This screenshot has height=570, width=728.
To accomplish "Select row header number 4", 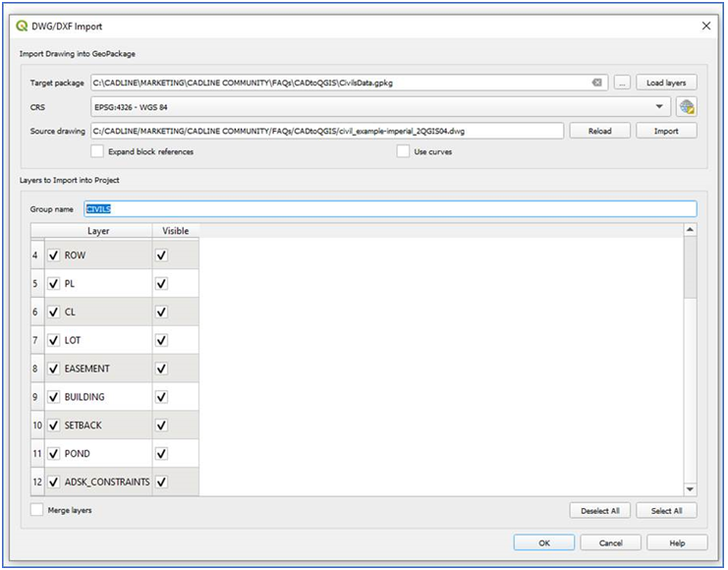I will (x=37, y=256).
